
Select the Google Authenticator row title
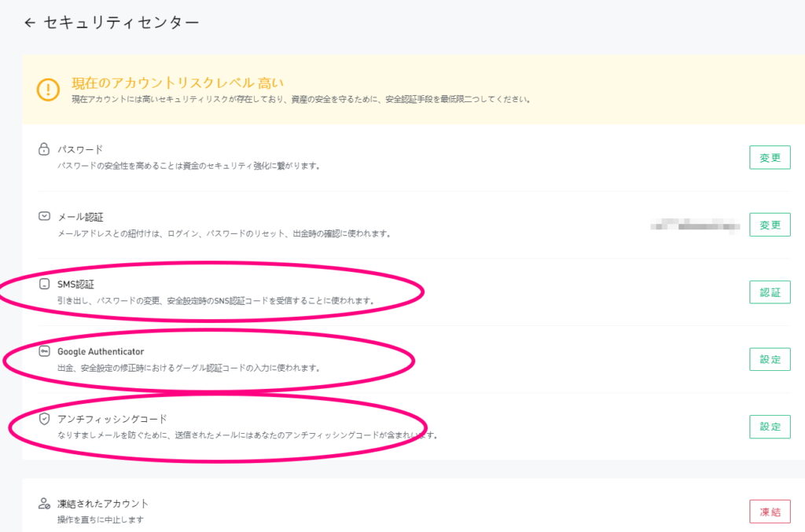click(101, 351)
